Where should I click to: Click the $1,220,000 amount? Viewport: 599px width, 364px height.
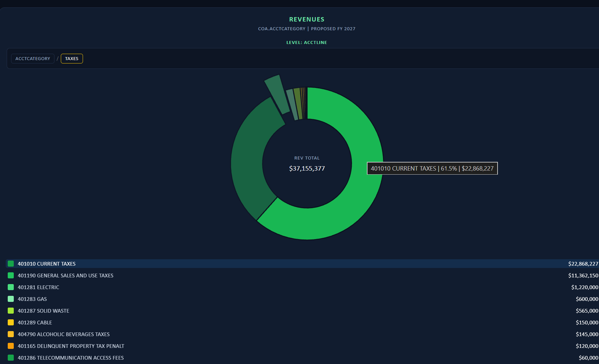pyautogui.click(x=585, y=287)
